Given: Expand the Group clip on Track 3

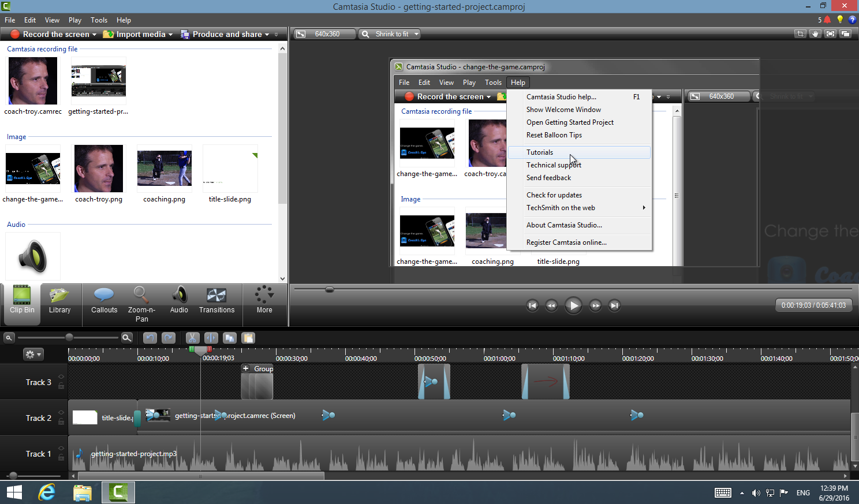Looking at the screenshot, I should coord(246,368).
